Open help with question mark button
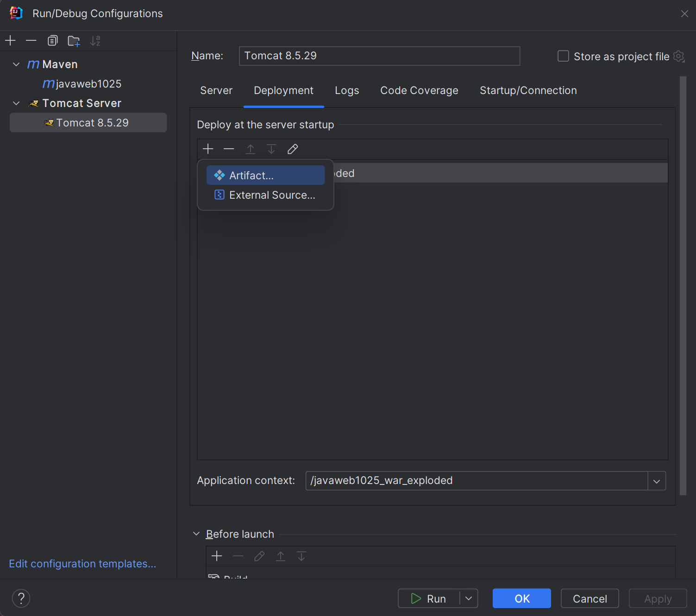Image resolution: width=696 pixels, height=616 pixels. point(21,598)
